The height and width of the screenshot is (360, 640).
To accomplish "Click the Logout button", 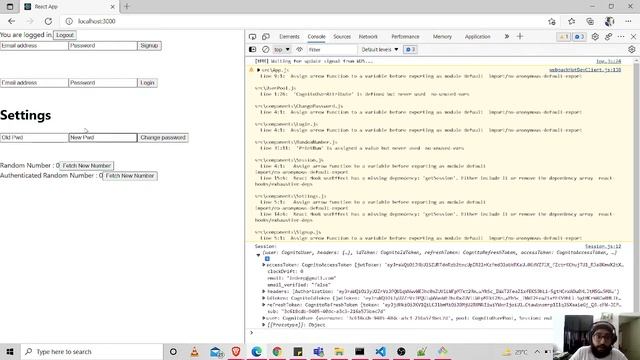I will (x=64, y=35).
